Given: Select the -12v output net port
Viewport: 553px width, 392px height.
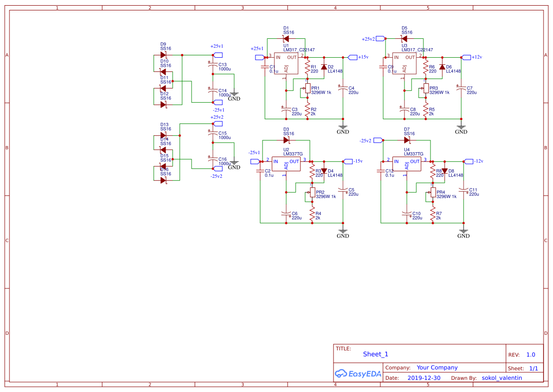Looking at the screenshot, I should coord(468,161).
